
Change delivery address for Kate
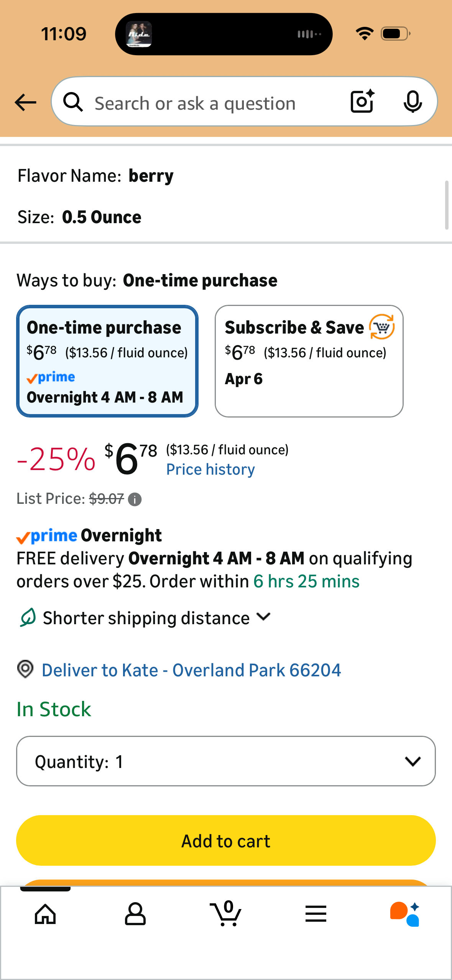[191, 670]
